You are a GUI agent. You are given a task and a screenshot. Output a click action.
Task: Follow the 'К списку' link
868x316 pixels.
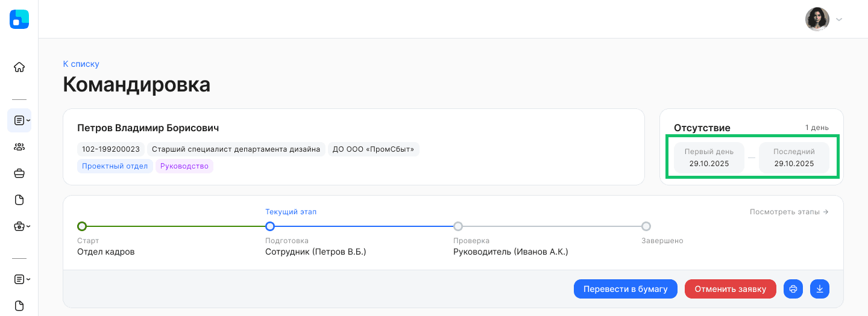click(81, 64)
